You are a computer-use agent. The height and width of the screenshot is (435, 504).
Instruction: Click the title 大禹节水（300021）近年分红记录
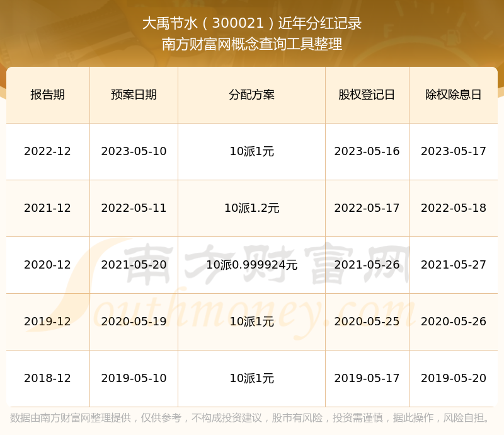252,23
